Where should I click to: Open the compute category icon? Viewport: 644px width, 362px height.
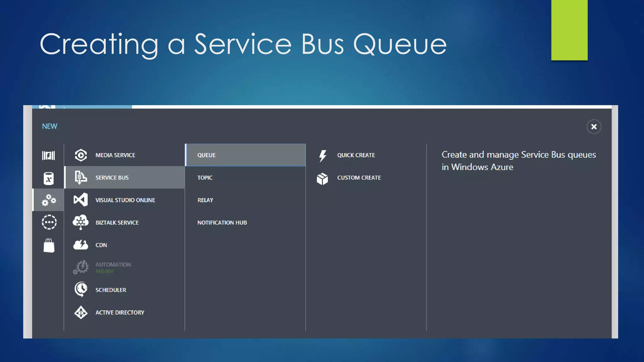coord(49,155)
